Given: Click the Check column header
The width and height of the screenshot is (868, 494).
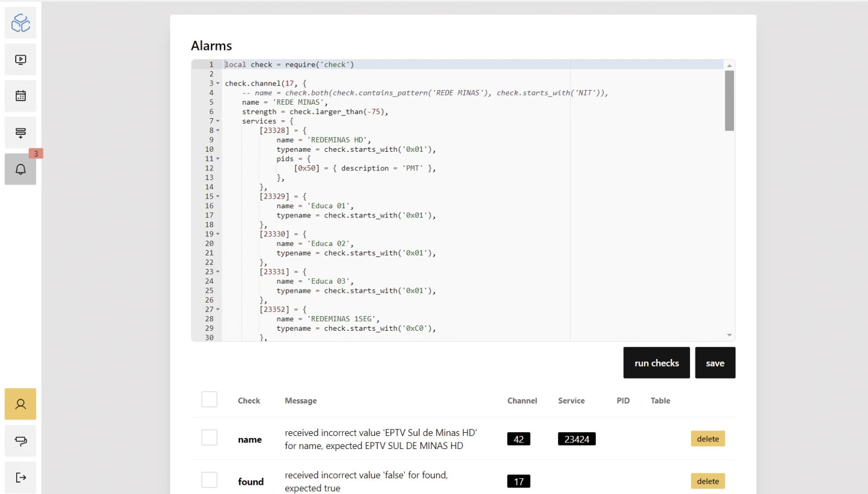Looking at the screenshot, I should pyautogui.click(x=249, y=401).
